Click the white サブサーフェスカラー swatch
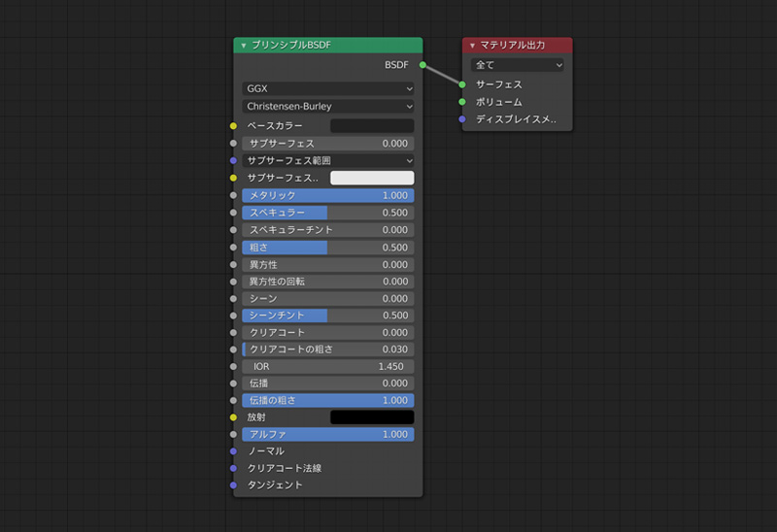 [x=372, y=178]
